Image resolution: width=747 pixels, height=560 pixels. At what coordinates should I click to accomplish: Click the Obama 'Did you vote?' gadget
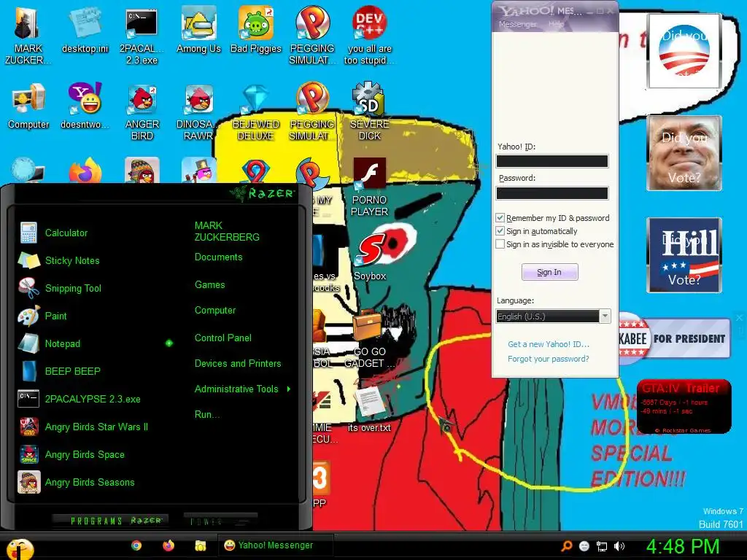coord(684,50)
